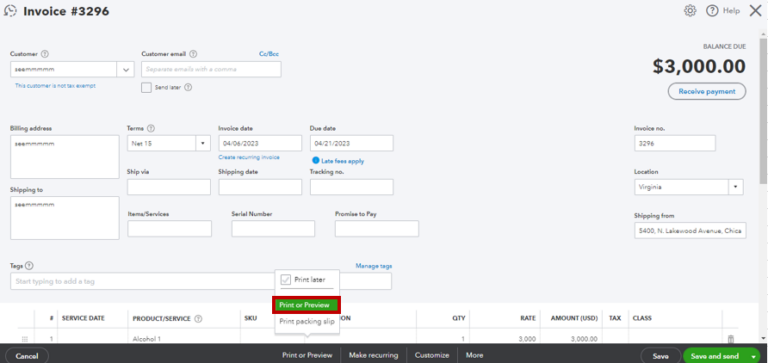Screen dimensions: 768x363
Task: Click the Late fees apply info icon
Action: tap(316, 161)
